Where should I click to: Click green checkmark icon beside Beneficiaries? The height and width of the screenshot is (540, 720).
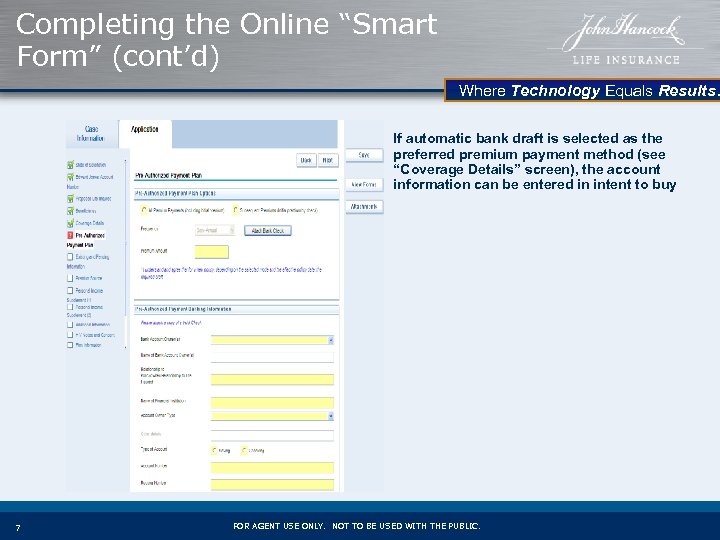(x=70, y=211)
